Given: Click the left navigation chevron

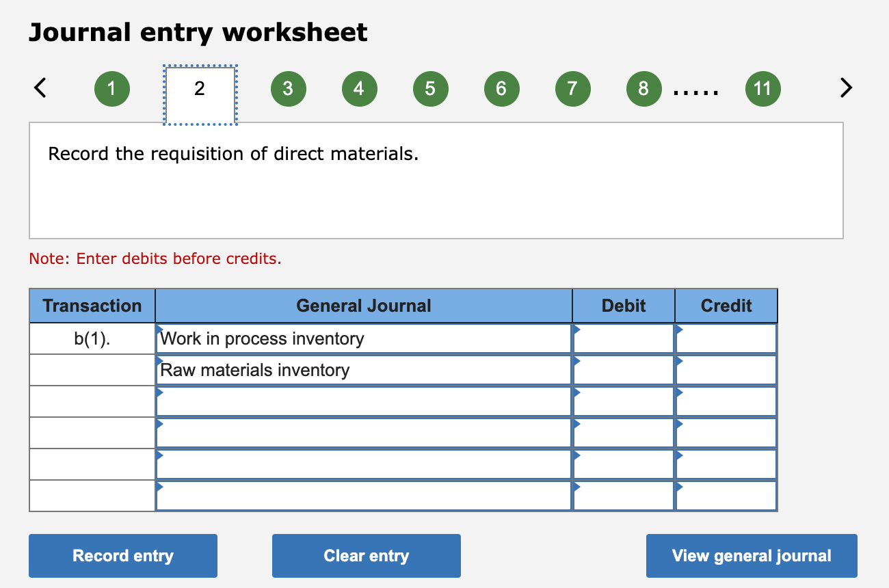Looking at the screenshot, I should coord(40,88).
